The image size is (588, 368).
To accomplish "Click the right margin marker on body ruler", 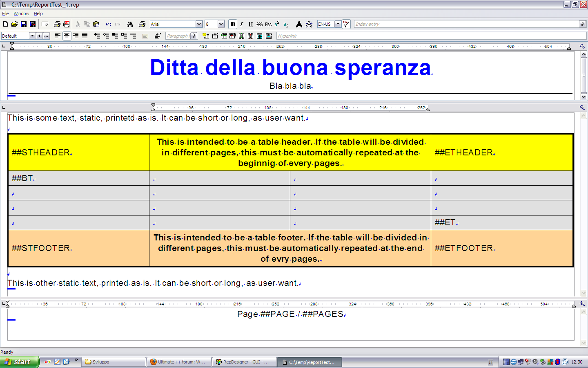I will [428, 109].
